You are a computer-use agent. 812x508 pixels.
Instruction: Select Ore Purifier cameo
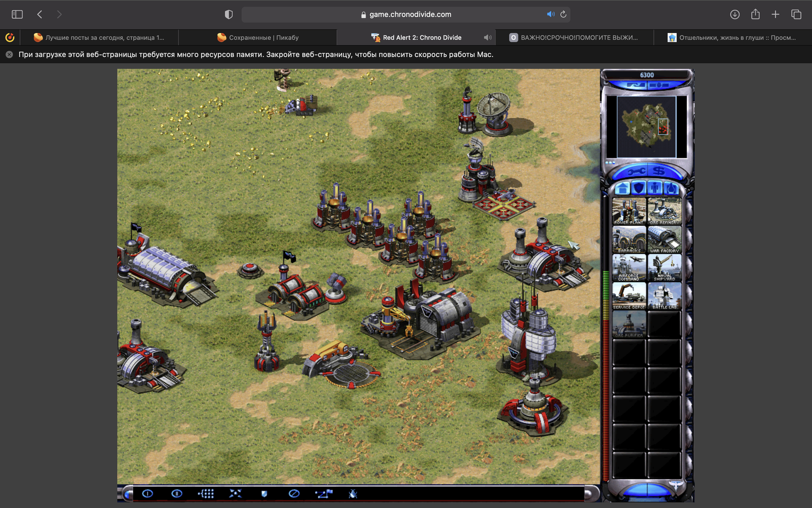[629, 324]
